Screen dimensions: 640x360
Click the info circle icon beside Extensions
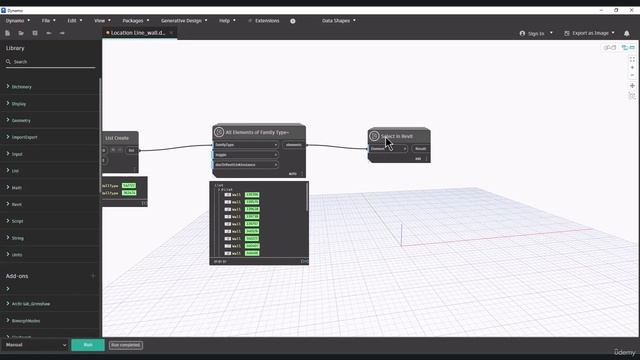[x=293, y=21]
